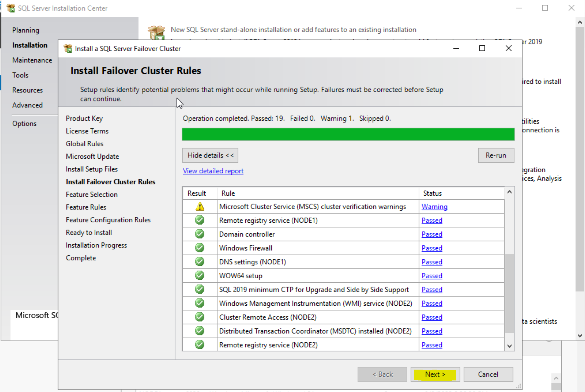The image size is (585, 392).
Task: Select Installation in Installation Center sidebar
Action: coord(30,45)
